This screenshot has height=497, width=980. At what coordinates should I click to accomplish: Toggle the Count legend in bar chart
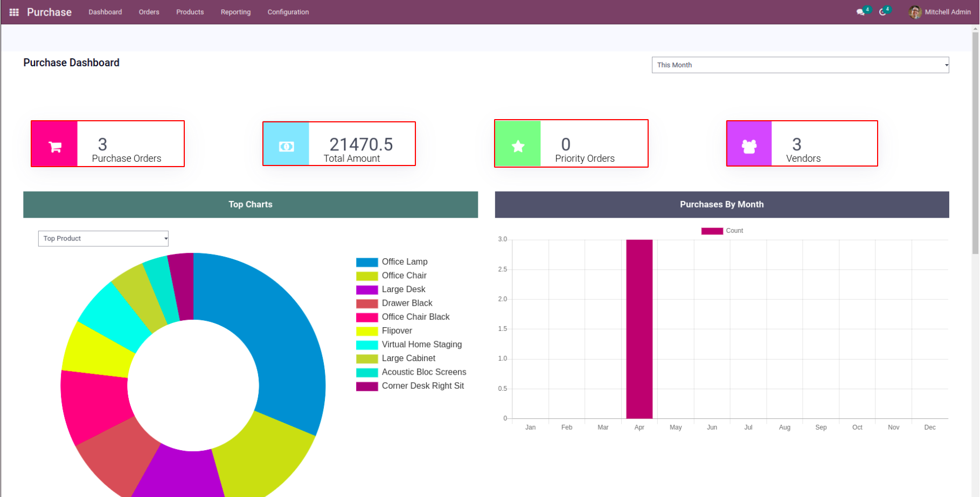[722, 231]
